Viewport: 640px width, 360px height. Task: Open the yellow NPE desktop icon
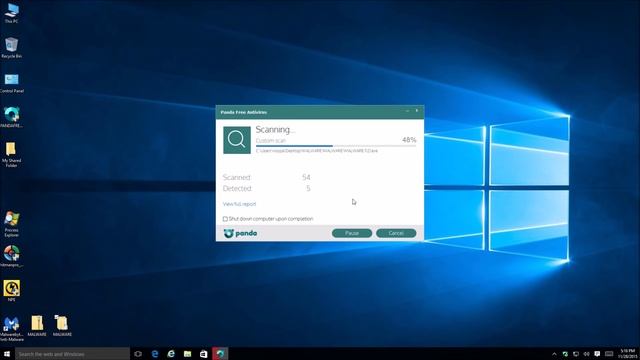(x=11, y=291)
